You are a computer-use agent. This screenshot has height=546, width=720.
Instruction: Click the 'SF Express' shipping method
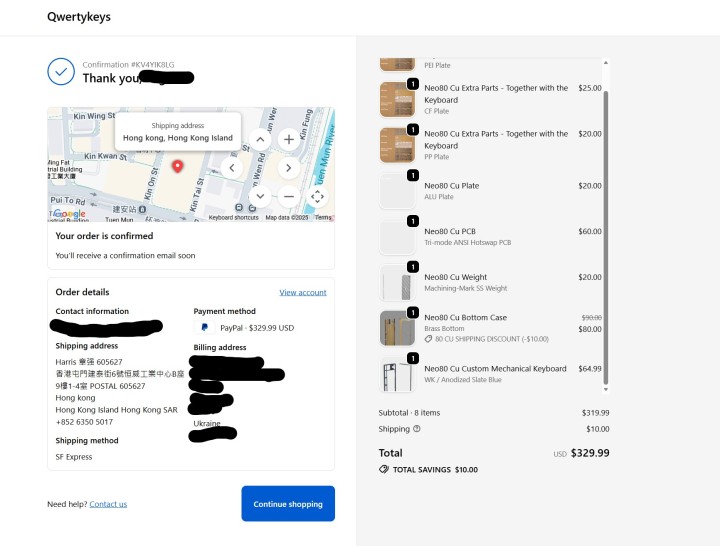tap(74, 457)
